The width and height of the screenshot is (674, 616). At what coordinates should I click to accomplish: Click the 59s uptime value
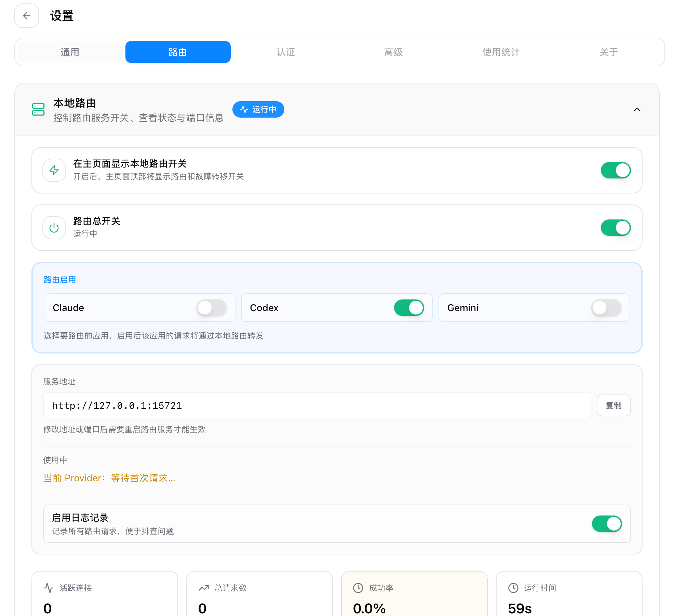[520, 608]
